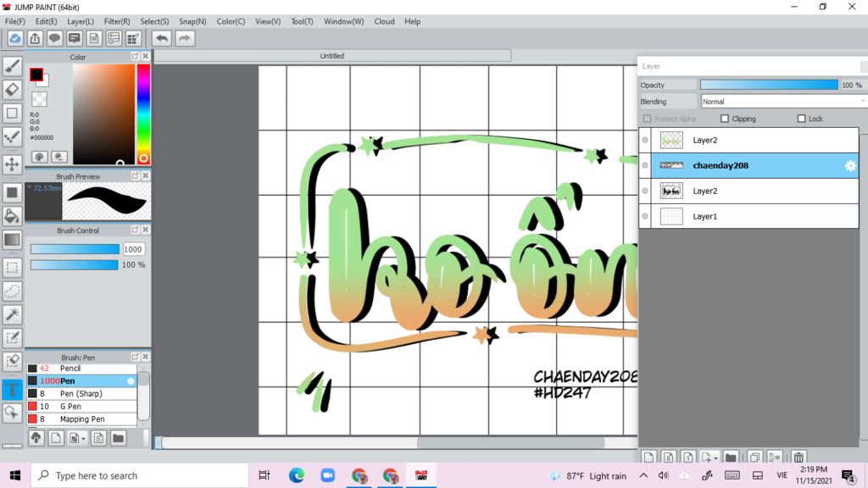This screenshot has width=868, height=488.
Task: Select the Gradient tool
Action: pos(12,240)
